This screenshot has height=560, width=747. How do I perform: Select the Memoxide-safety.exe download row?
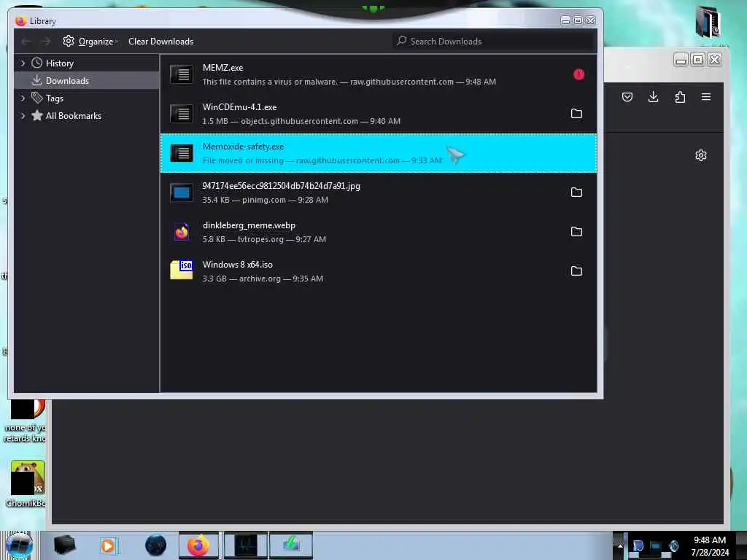pos(379,153)
